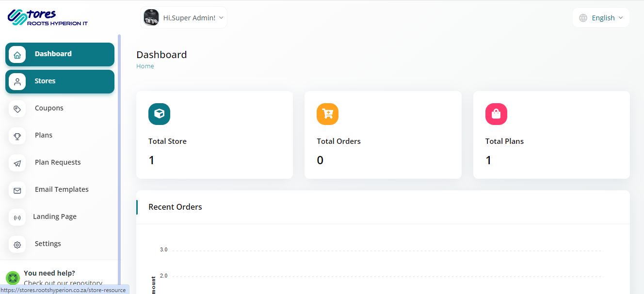Go to the Email Templates menu item

(x=62, y=189)
